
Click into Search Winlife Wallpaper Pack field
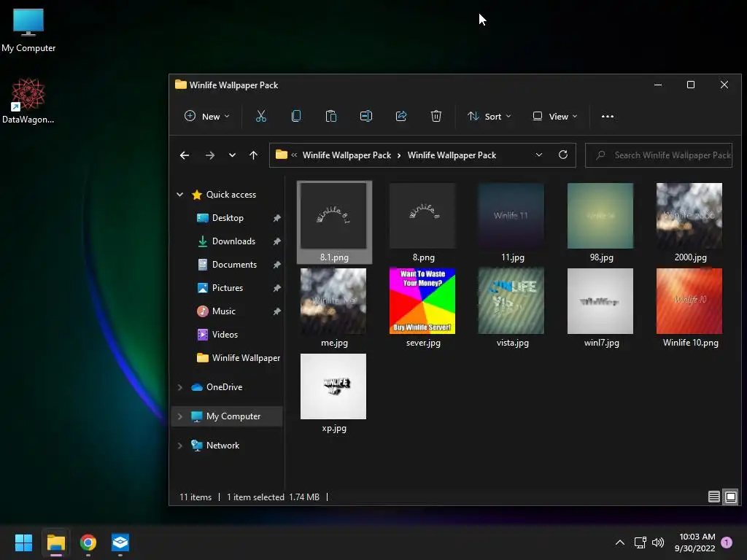click(659, 155)
